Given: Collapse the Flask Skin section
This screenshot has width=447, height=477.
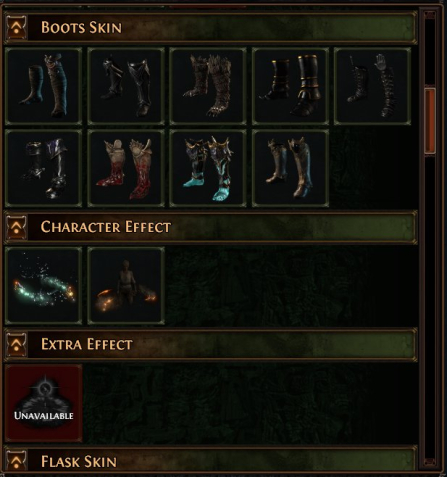Looking at the screenshot, I should click(x=17, y=461).
